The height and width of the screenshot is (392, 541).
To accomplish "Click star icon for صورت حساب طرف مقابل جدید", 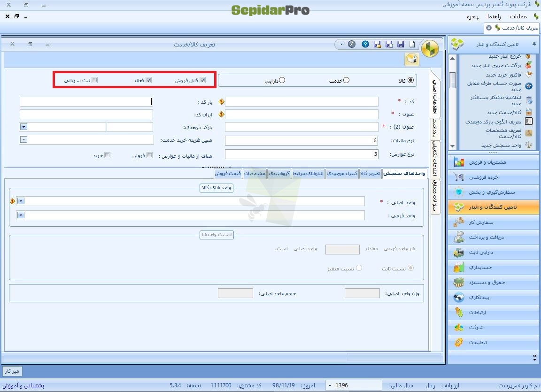I will coord(529,86).
